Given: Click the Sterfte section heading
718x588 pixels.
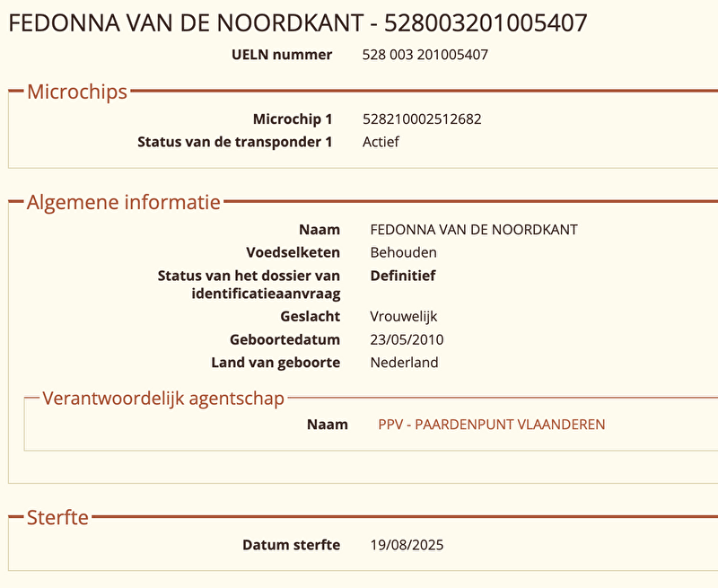Looking at the screenshot, I should [57, 518].
